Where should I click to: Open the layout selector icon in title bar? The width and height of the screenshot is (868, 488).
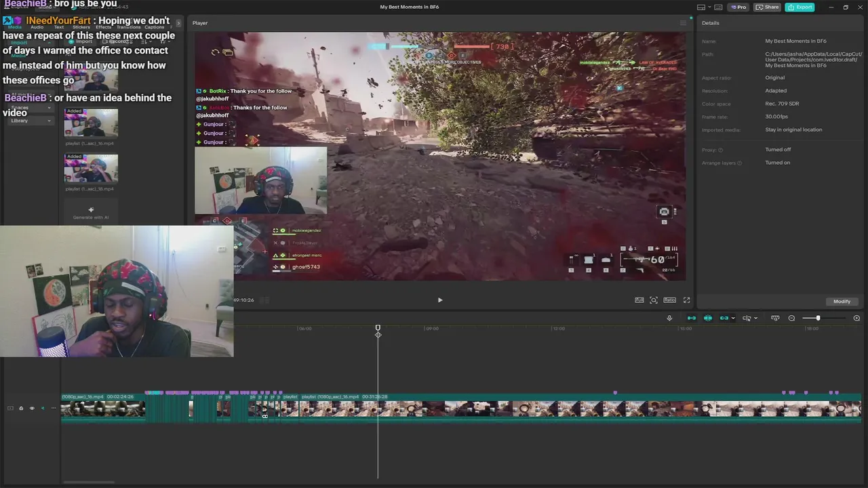[701, 7]
